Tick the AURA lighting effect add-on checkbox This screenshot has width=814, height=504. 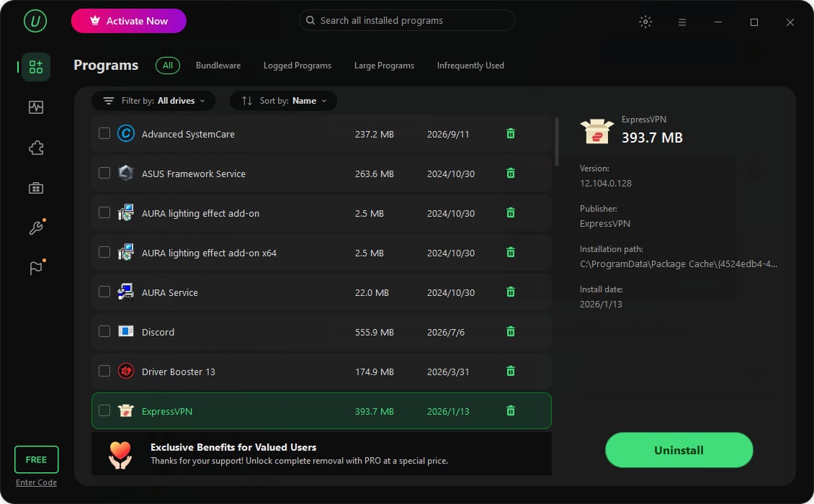[x=104, y=213]
